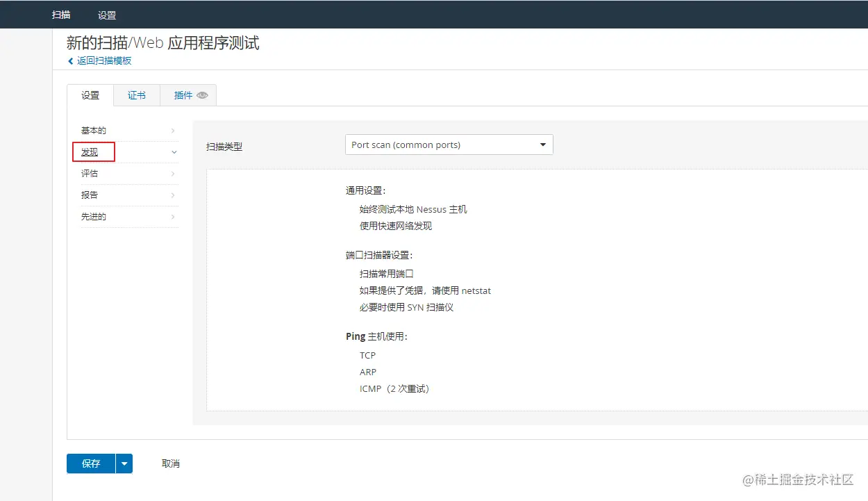Click the 保存 button
Viewport: 868px width, 501px height.
click(x=91, y=463)
